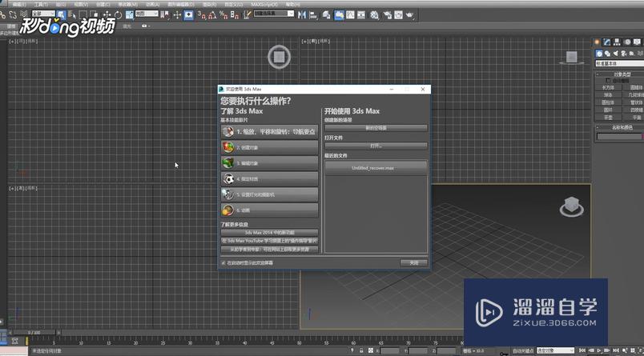644x356 pixels.
Task: Toggle the AutoGrid checkbox in Object Type
Action: pyautogui.click(x=608, y=81)
